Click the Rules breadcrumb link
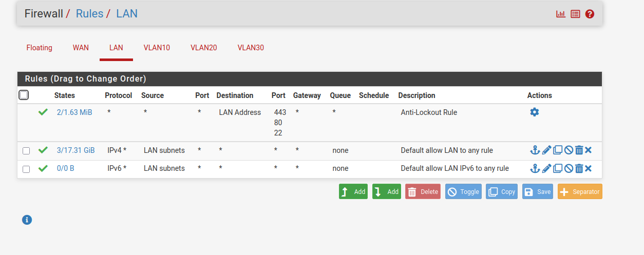Image resolution: width=644 pixels, height=255 pixels. tap(89, 14)
